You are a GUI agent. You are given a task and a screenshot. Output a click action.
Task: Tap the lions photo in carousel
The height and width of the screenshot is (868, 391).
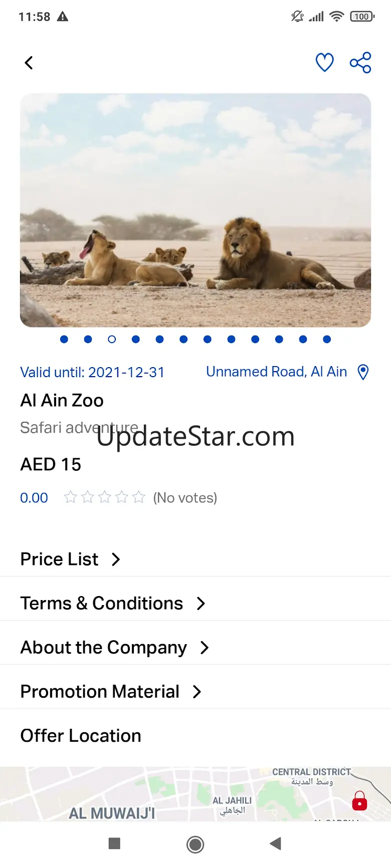tap(195, 210)
